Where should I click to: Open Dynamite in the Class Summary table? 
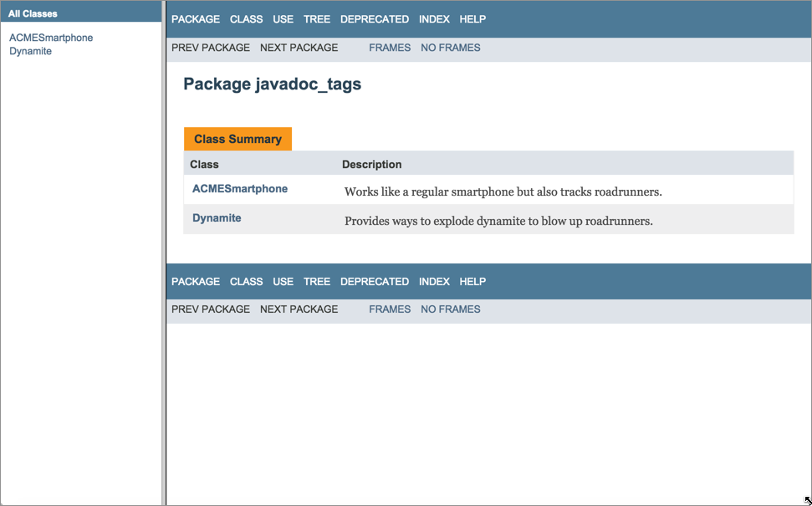(217, 218)
